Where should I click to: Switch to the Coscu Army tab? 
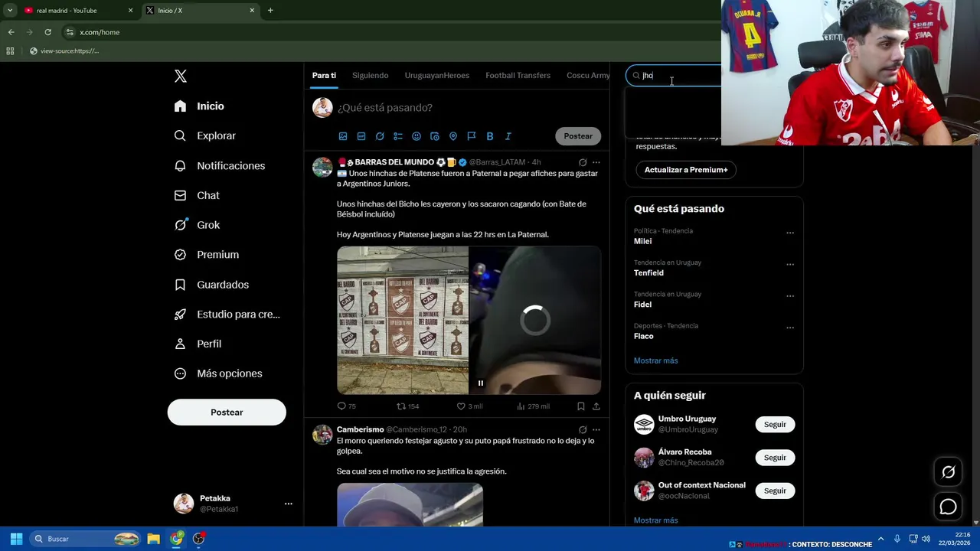pyautogui.click(x=588, y=75)
